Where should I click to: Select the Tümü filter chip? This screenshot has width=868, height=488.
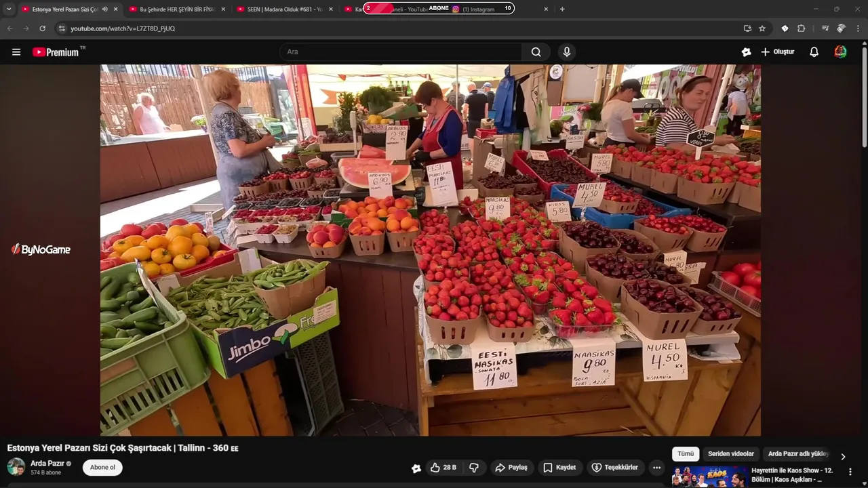686,454
